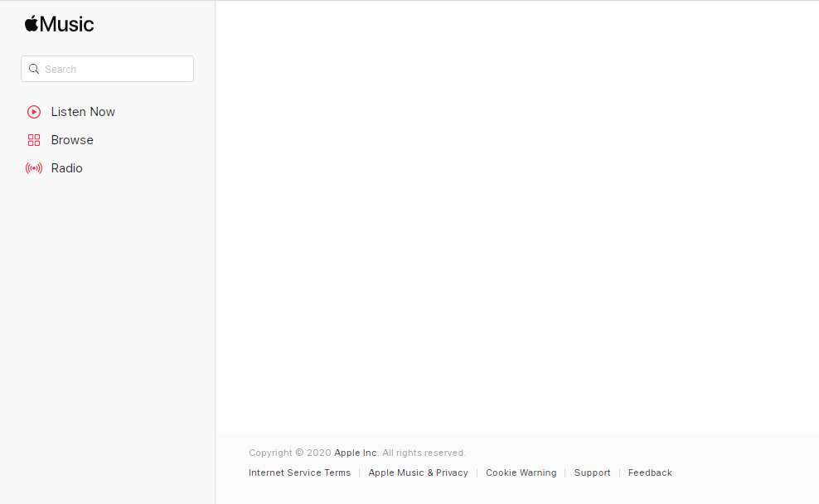
Task: Open the Support link
Action: coord(593,472)
